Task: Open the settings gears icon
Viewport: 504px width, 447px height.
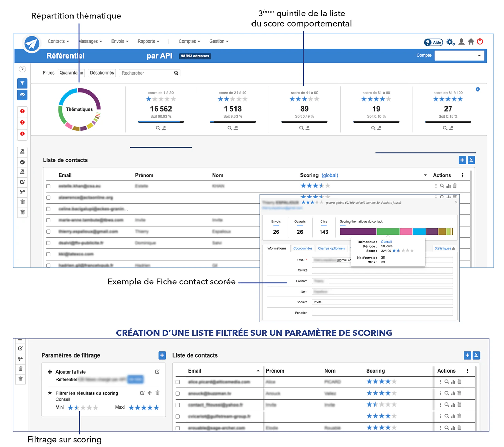Action: [x=451, y=42]
